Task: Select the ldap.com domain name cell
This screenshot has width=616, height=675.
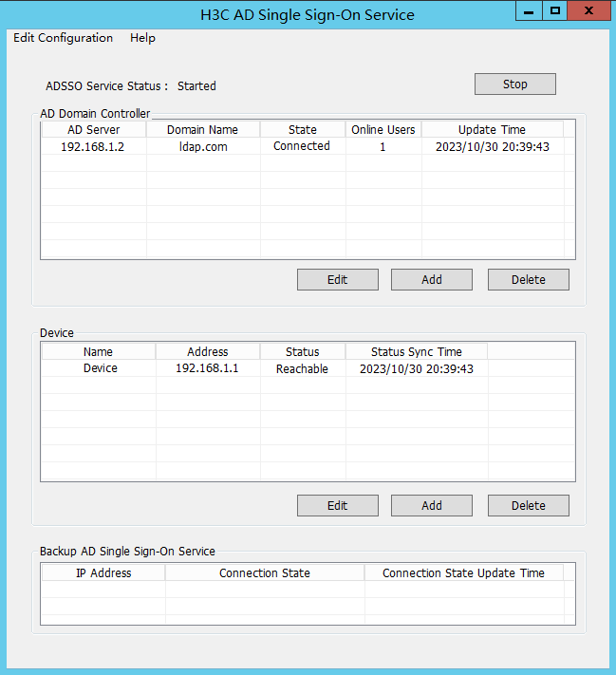Action: 203,147
